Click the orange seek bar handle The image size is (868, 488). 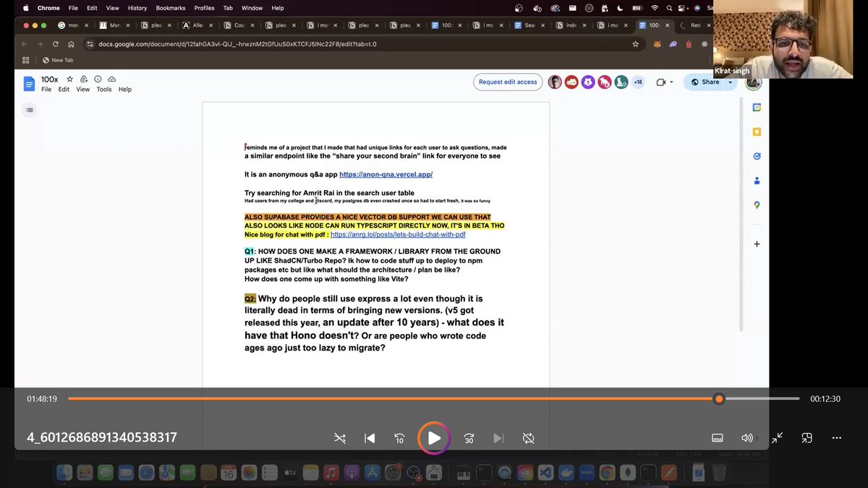pyautogui.click(x=718, y=399)
